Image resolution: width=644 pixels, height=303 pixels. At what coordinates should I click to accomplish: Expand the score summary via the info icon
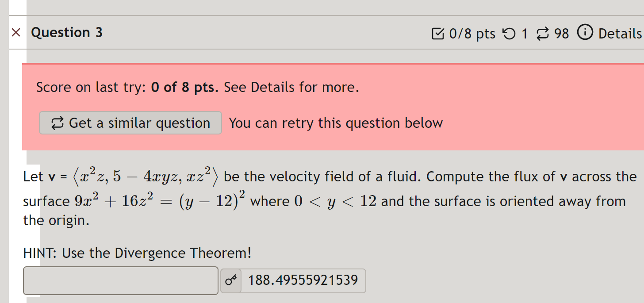(x=585, y=33)
